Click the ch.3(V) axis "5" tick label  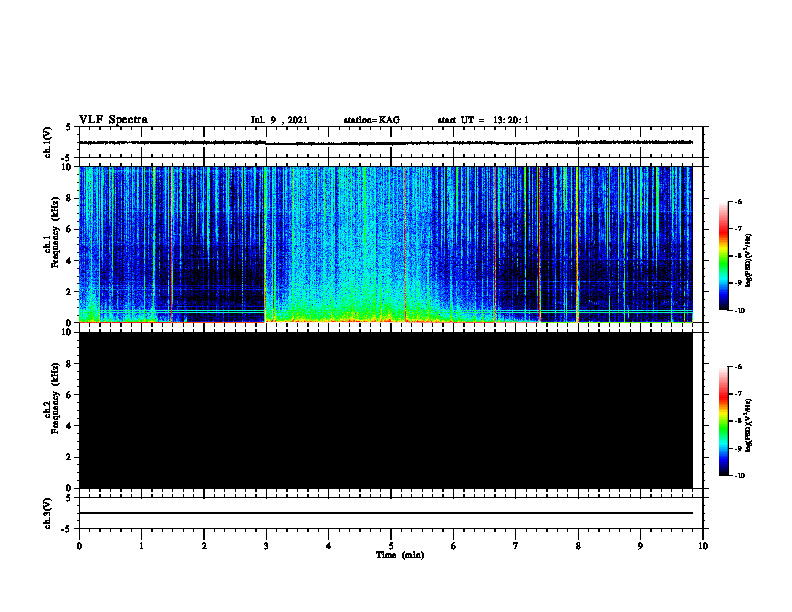[x=69, y=498]
